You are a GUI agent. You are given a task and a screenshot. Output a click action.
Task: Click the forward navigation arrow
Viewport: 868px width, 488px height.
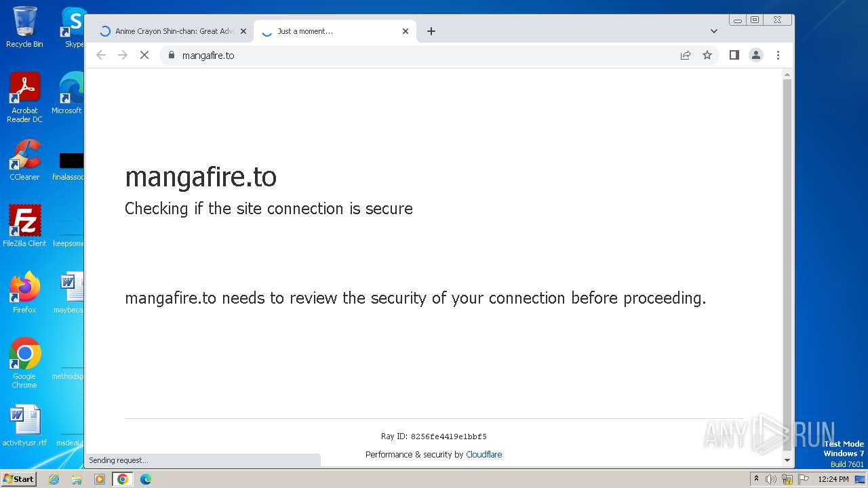point(123,55)
